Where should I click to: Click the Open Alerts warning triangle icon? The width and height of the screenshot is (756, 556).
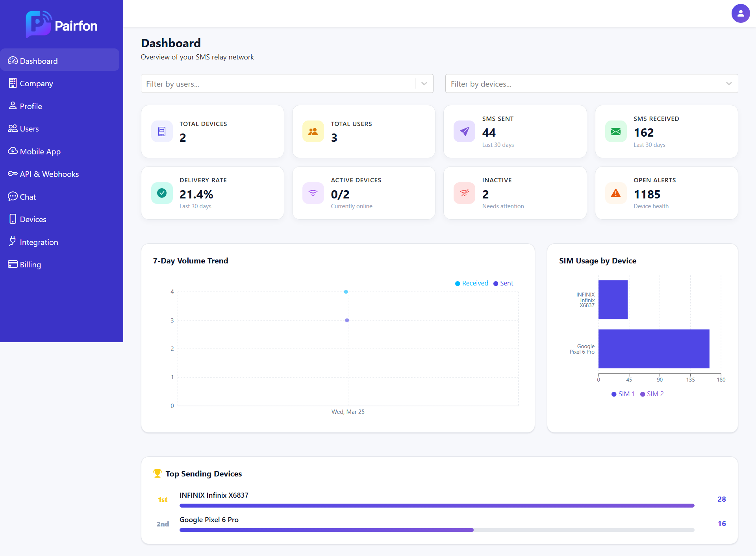616,193
